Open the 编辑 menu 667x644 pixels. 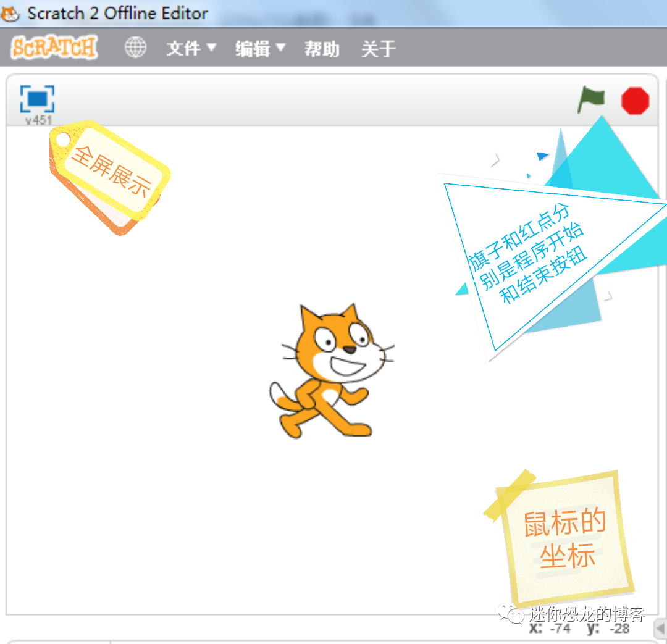tap(260, 48)
